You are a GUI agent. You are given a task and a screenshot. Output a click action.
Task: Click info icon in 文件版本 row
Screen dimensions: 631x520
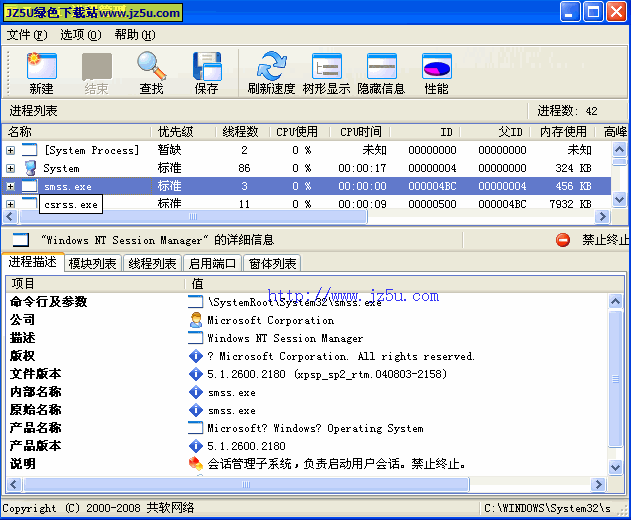196,374
